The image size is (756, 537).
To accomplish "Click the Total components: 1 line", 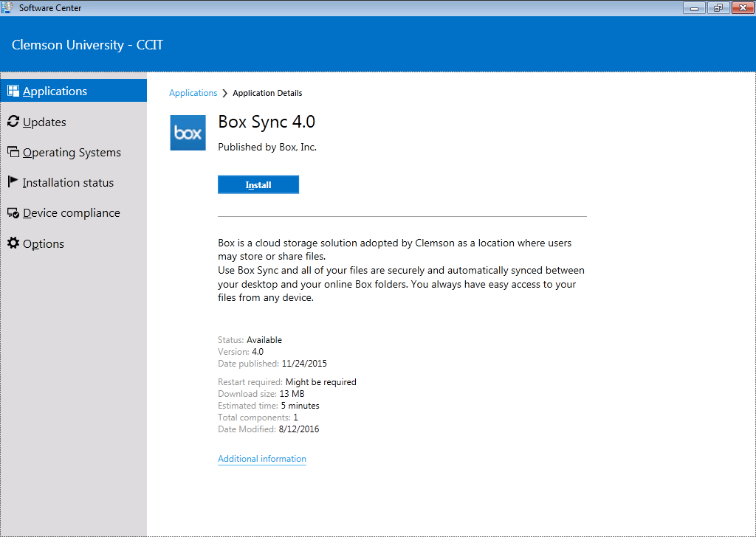I will click(258, 418).
